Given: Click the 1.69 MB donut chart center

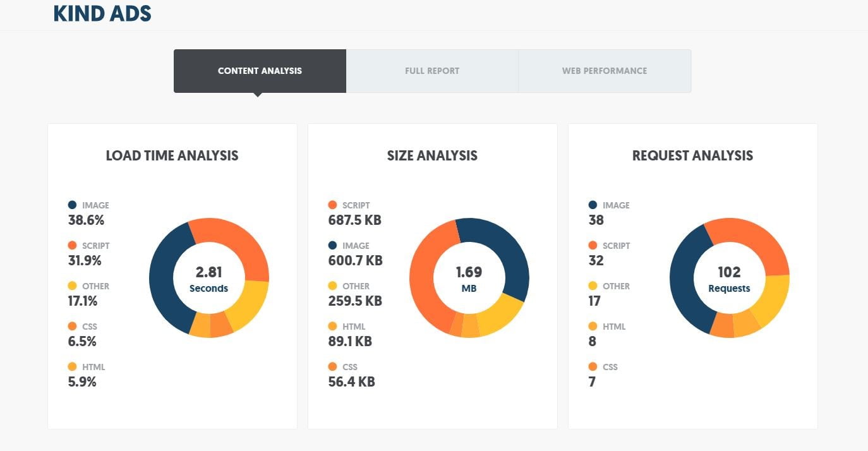Looking at the screenshot, I should point(469,279).
